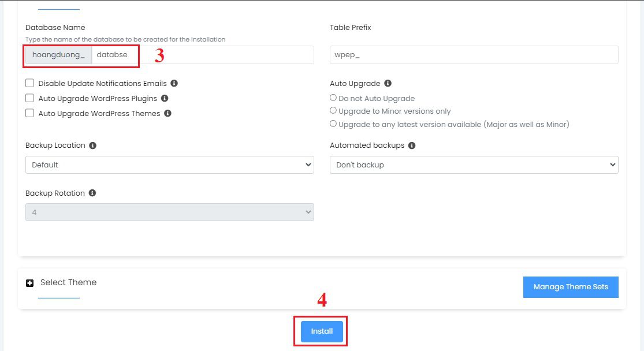
Task: Expand the Select Theme plus icon
Action: tap(29, 283)
